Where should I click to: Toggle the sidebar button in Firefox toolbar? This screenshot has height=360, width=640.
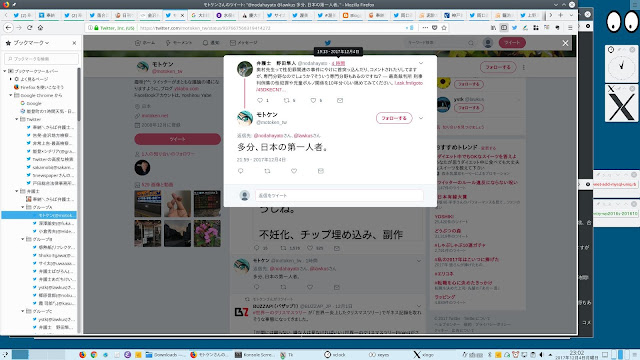click(504, 27)
